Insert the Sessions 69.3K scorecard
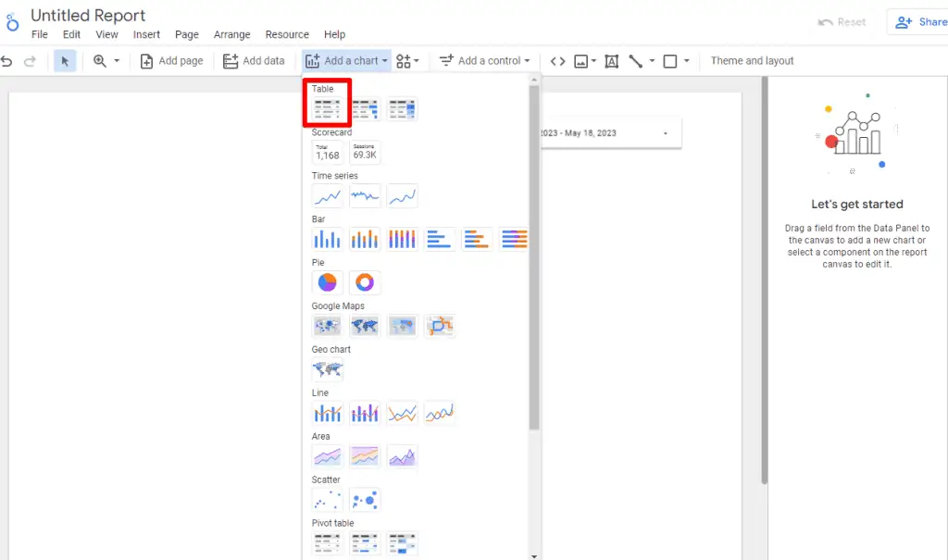The width and height of the screenshot is (948, 560). (x=365, y=153)
